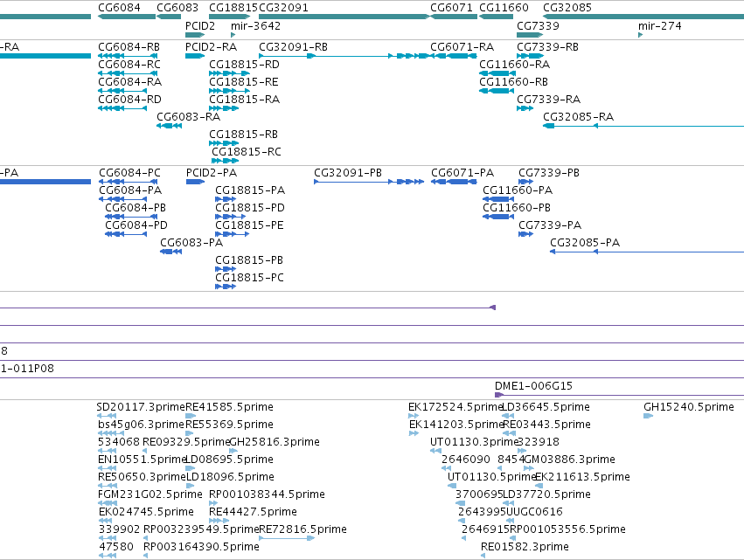Select the CG6071 gene label
The image size is (744, 560).
[451, 8]
